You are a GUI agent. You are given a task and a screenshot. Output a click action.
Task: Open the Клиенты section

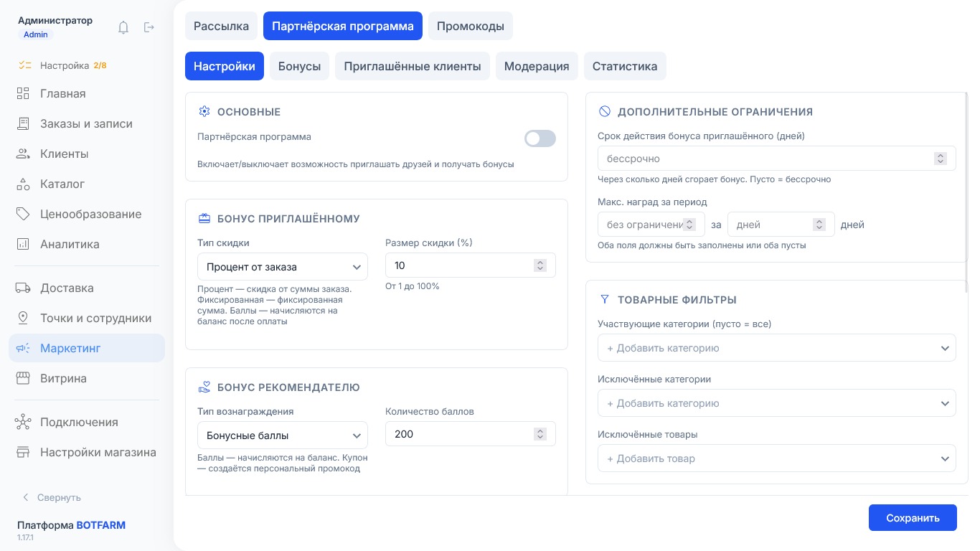tap(87, 154)
